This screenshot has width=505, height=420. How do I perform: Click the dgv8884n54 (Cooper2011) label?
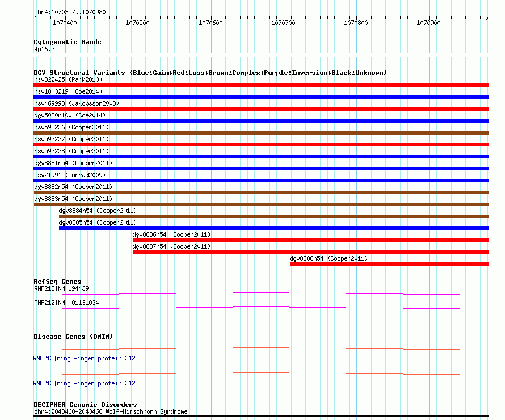tap(98, 211)
